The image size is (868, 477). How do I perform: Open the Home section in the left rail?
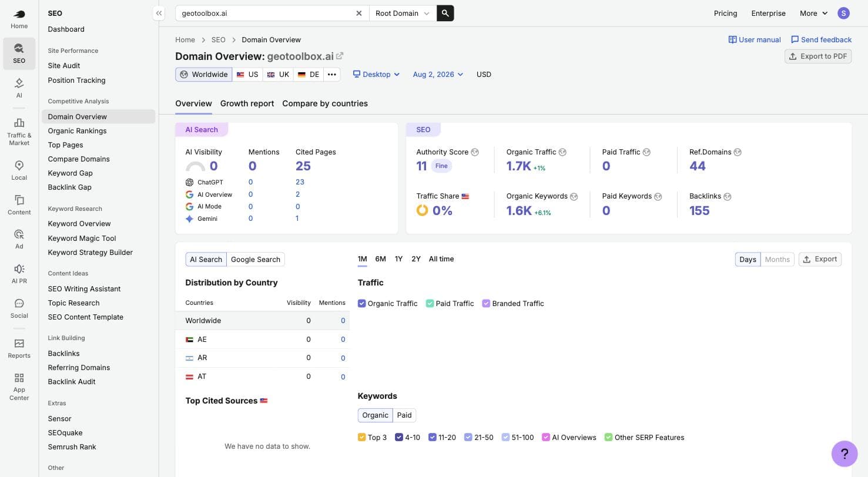tap(19, 19)
